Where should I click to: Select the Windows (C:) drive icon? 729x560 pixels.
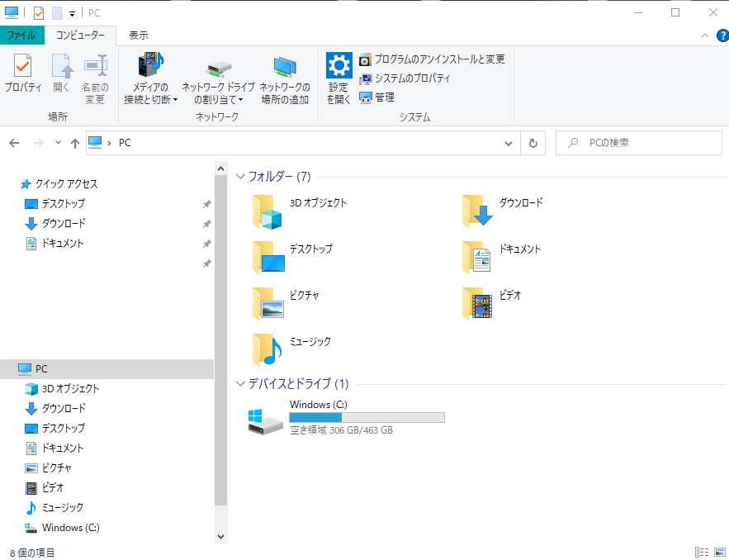pyautogui.click(x=266, y=422)
